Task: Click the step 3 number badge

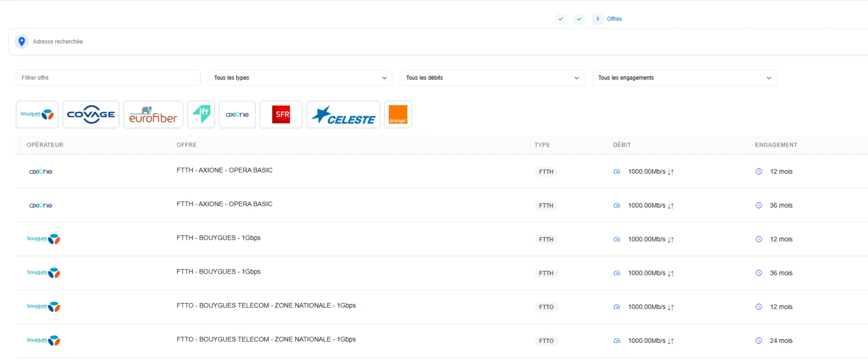Action: [598, 19]
